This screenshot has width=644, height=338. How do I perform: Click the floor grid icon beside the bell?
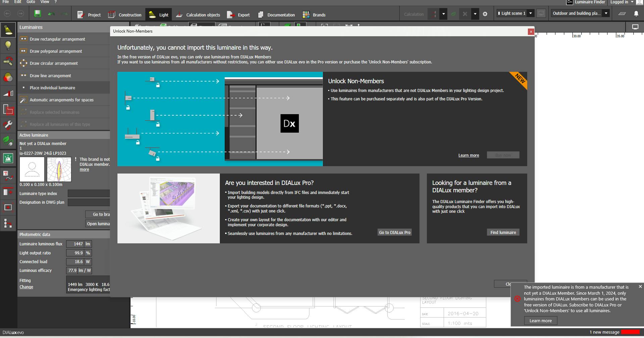click(x=622, y=13)
